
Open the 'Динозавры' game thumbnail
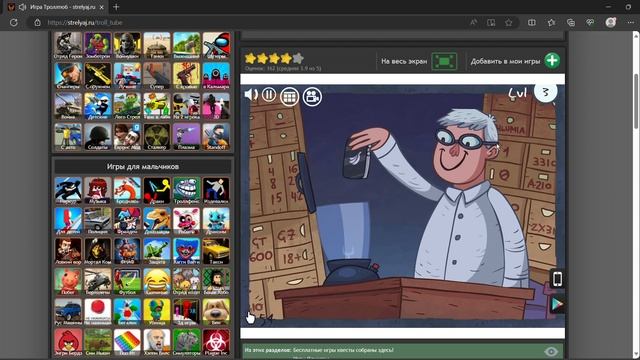coord(157,221)
